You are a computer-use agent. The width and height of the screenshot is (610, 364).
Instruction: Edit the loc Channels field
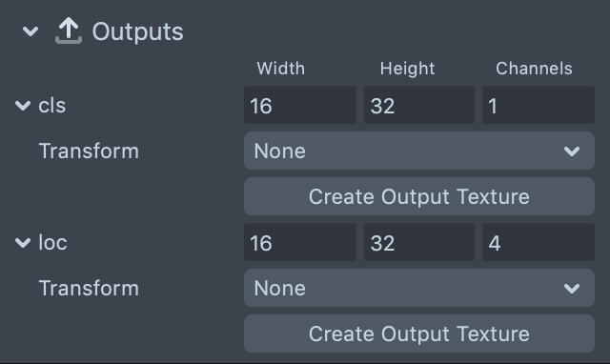pos(538,242)
